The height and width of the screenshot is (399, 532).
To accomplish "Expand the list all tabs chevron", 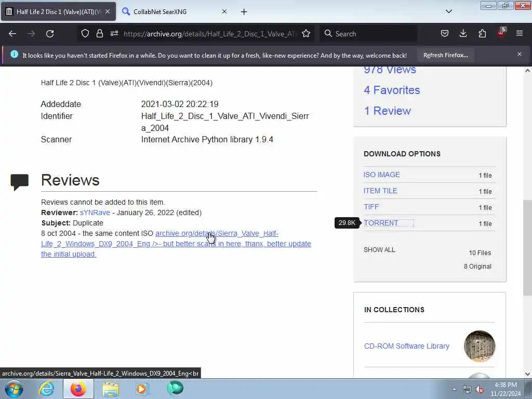I will (x=448, y=11).
